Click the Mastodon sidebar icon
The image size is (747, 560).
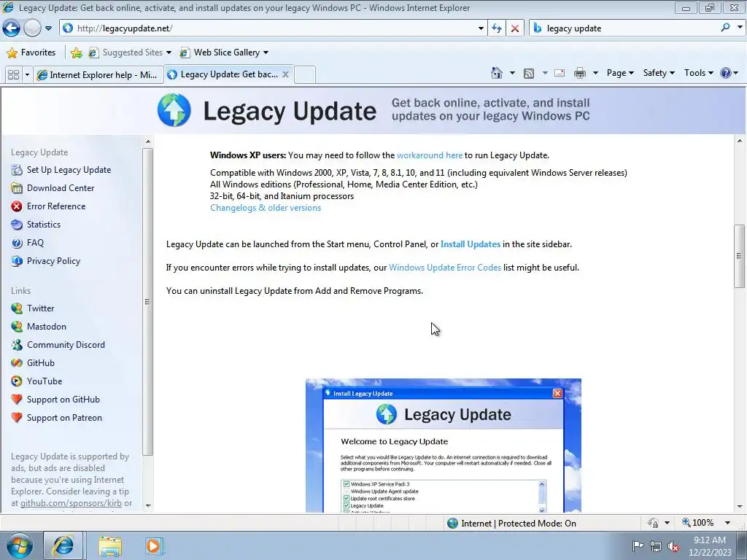coord(17,327)
